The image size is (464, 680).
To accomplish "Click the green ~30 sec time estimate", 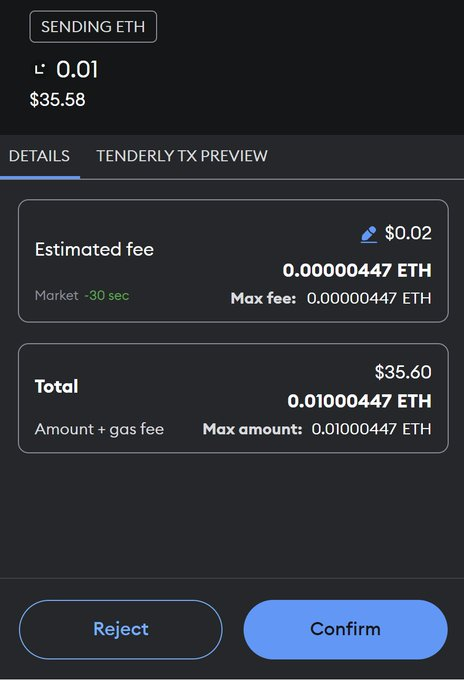I will [107, 295].
